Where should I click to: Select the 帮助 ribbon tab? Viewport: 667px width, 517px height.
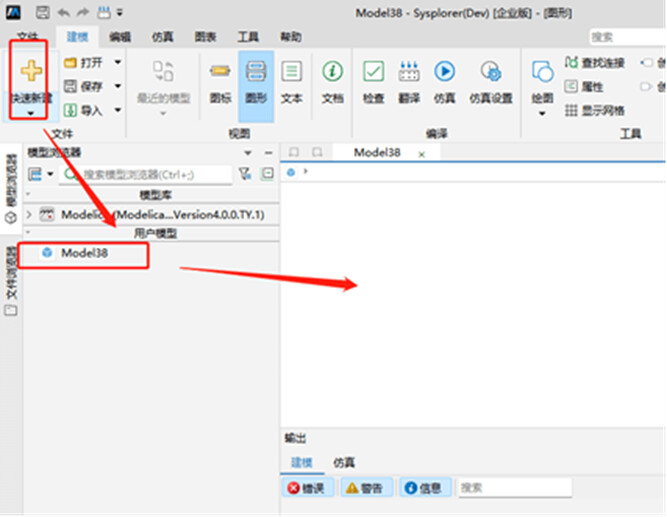(x=291, y=37)
